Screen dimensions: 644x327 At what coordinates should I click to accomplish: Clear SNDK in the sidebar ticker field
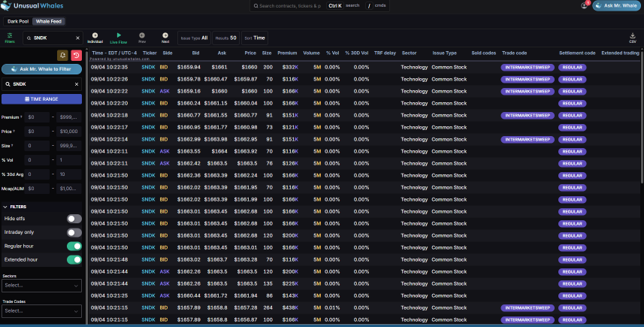coord(77,84)
